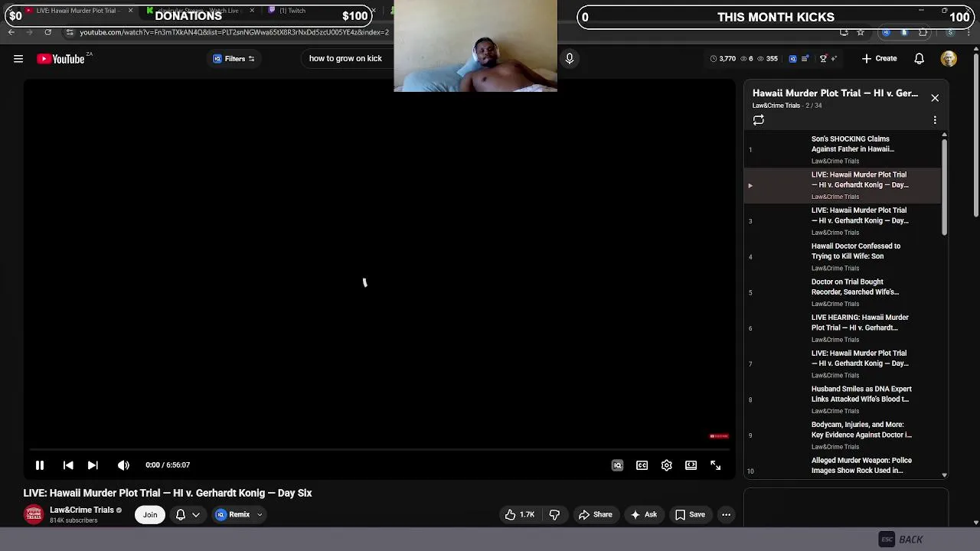The width and height of the screenshot is (980, 551).
Task: Toggle loop playlist
Action: tap(759, 120)
